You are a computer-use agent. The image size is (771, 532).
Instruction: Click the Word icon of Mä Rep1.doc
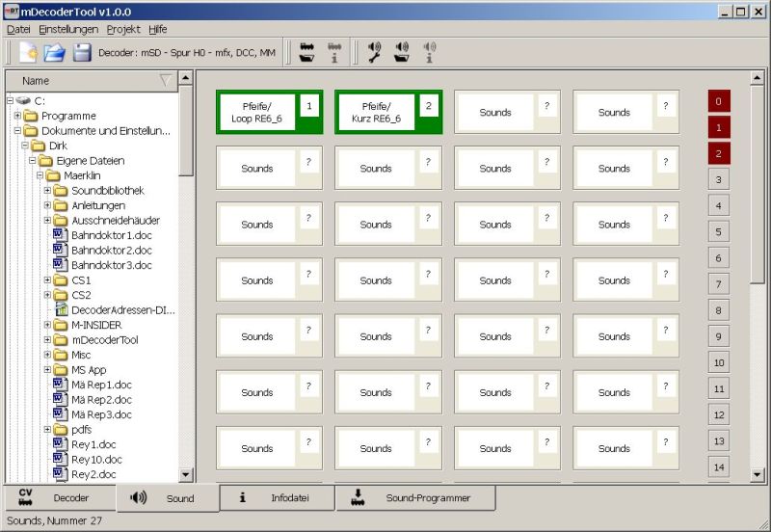coord(60,384)
